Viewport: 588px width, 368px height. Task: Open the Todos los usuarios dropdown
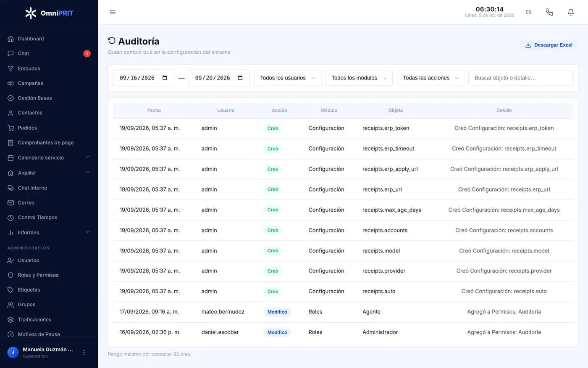tap(288, 78)
